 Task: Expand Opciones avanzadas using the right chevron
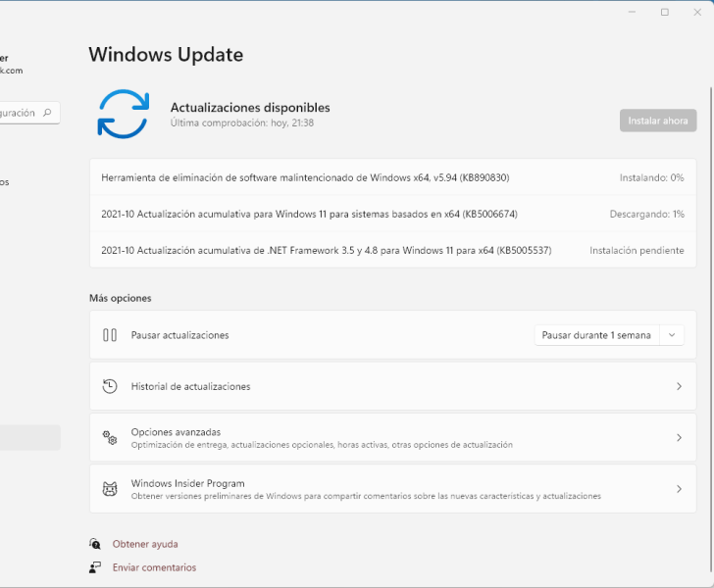click(x=679, y=437)
